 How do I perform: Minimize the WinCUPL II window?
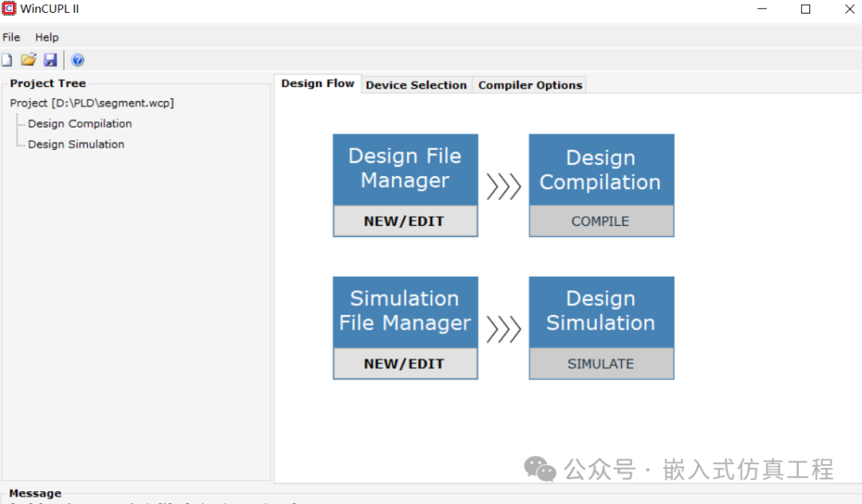point(762,9)
